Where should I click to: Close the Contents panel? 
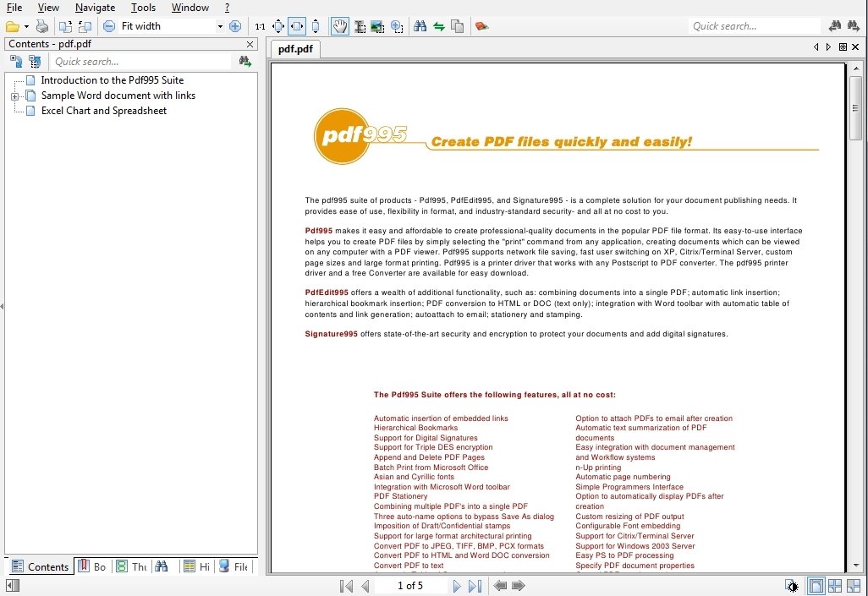[250, 44]
